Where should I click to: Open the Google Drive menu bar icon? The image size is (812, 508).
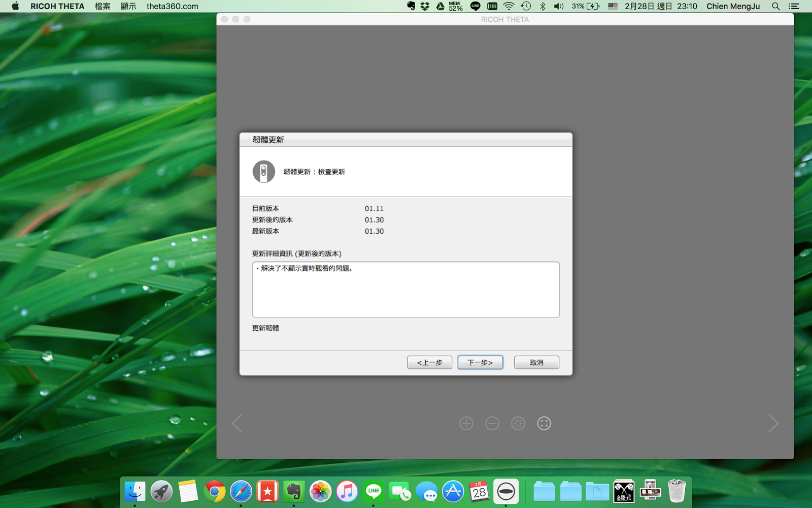tap(440, 6)
